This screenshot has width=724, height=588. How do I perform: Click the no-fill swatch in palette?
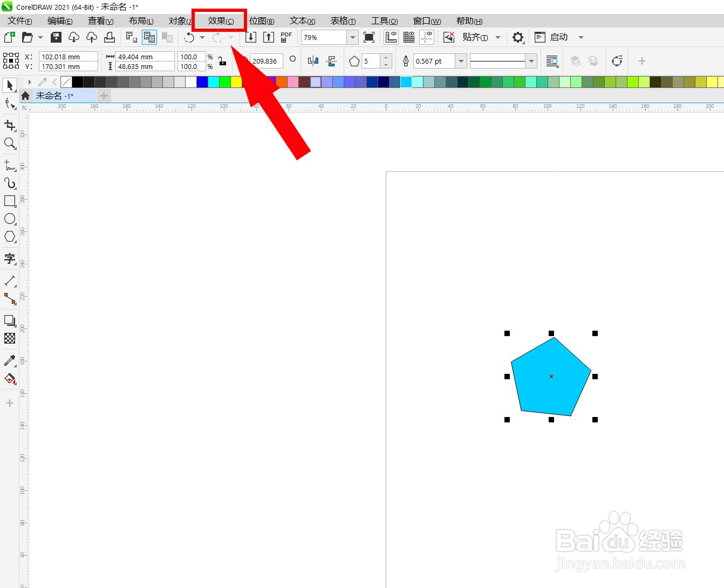[x=66, y=82]
